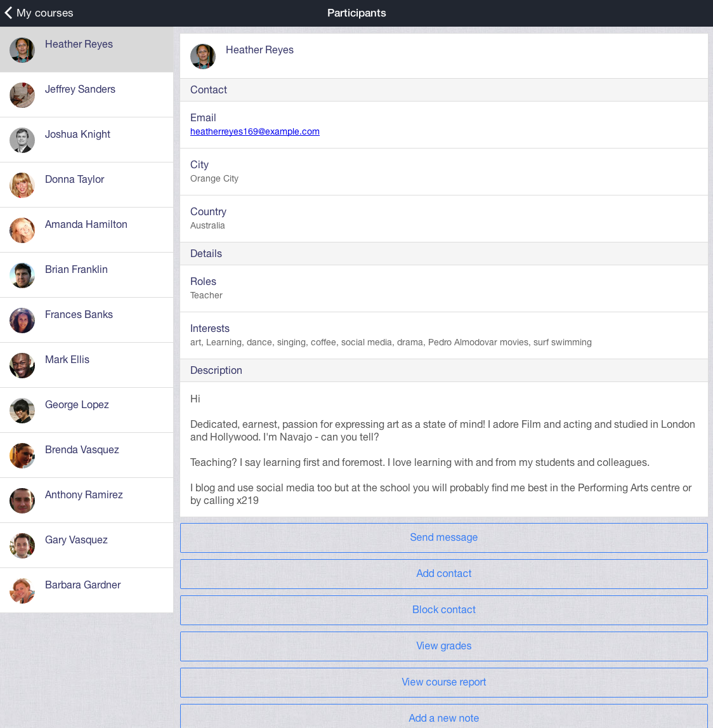Click the Description section header
713x728 pixels.
(x=444, y=371)
